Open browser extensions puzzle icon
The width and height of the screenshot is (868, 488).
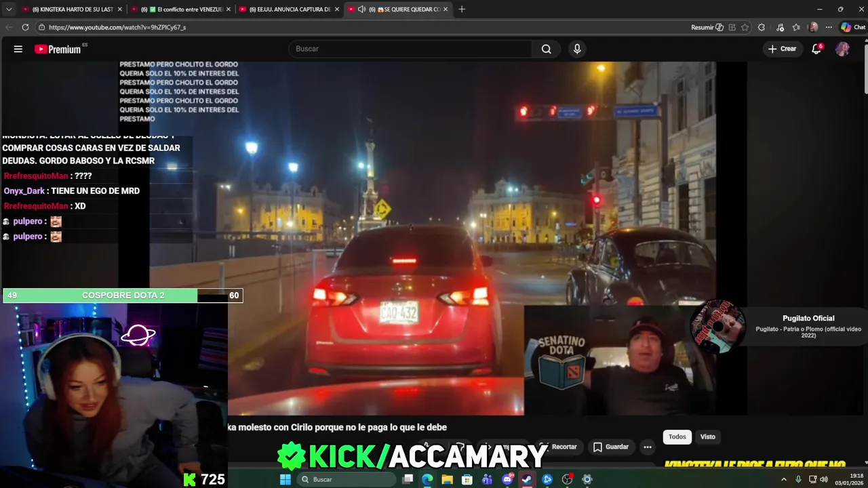(762, 27)
